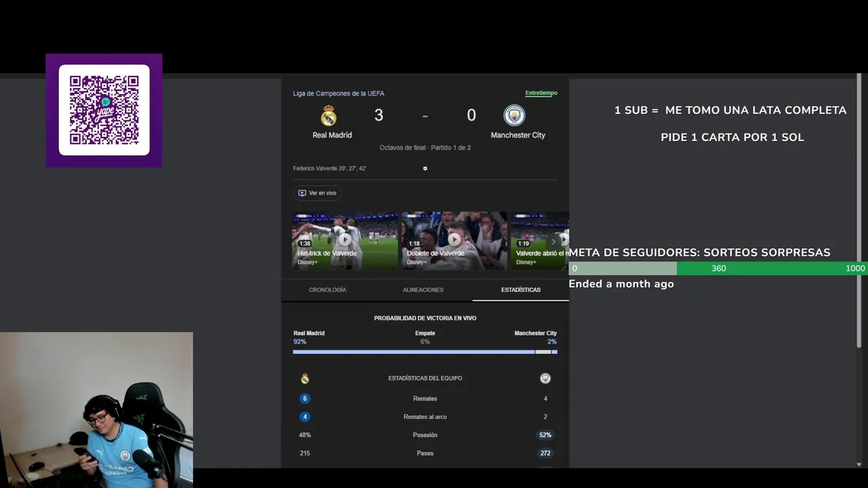This screenshot has height=488, width=868.
Task: Click the Octavos de final Partido 1 de 2 text
Action: (x=425, y=148)
